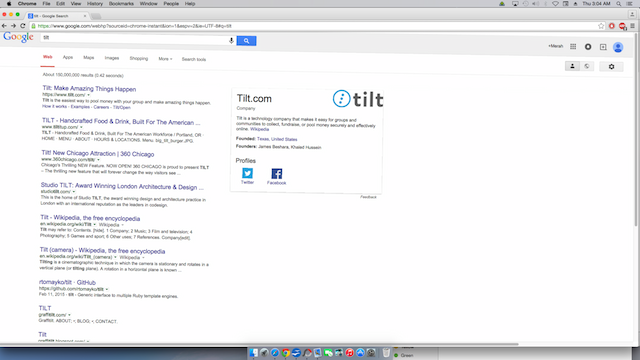This screenshot has width=640, height=360.
Task: Open 'Tilt! New Chicago Attraction' result
Action: [x=98, y=153]
